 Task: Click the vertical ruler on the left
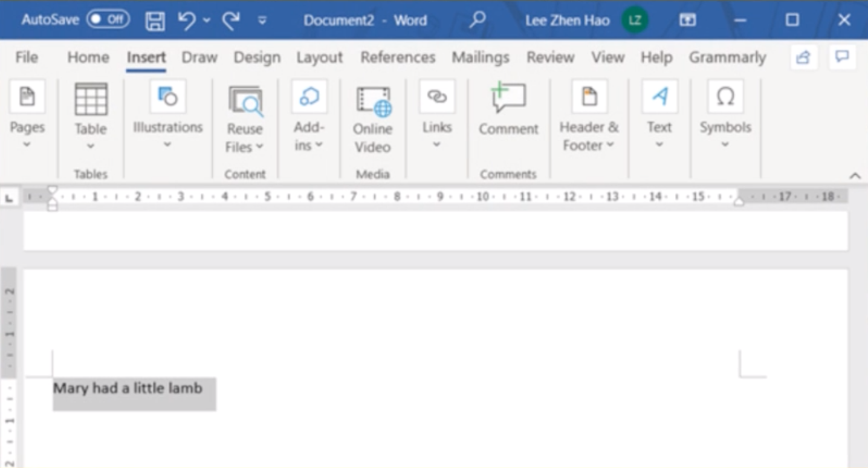[9, 368]
